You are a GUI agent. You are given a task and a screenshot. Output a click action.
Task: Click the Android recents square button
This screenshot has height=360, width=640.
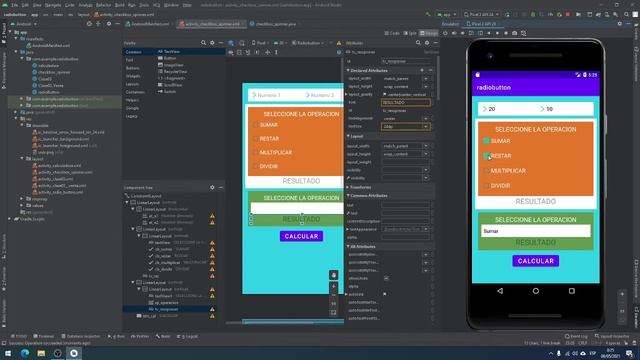click(x=571, y=291)
